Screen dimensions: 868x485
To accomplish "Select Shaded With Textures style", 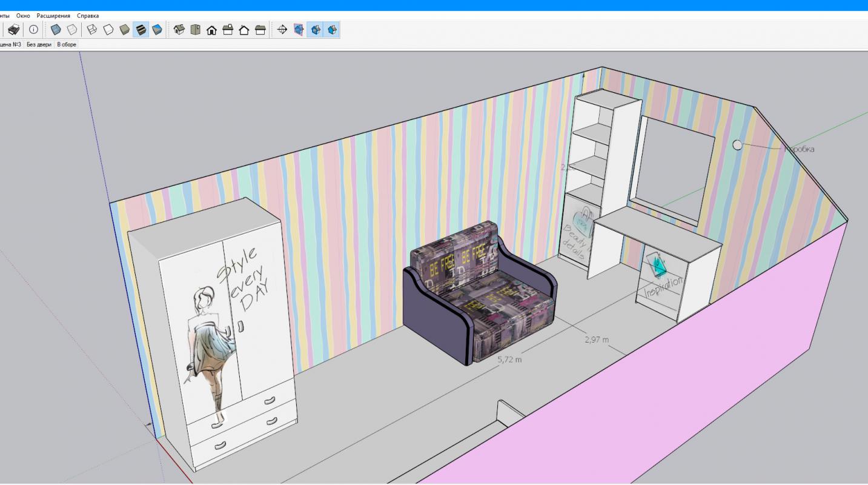I will pos(141,30).
